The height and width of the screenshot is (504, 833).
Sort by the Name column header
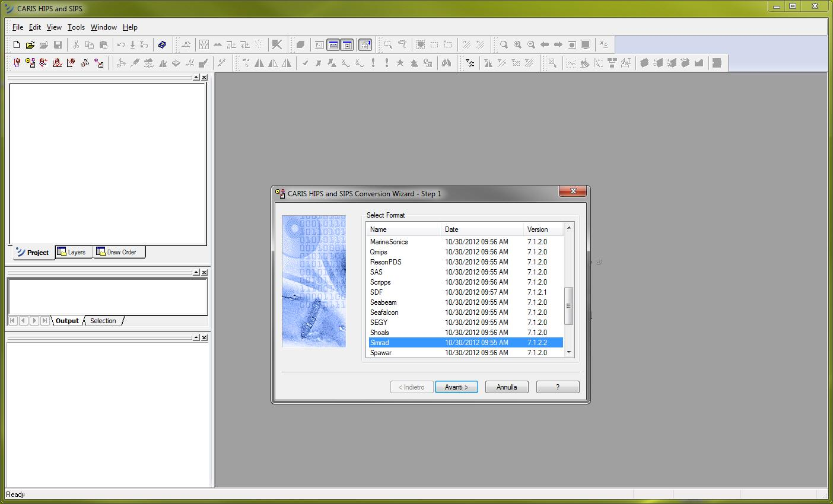click(x=403, y=229)
